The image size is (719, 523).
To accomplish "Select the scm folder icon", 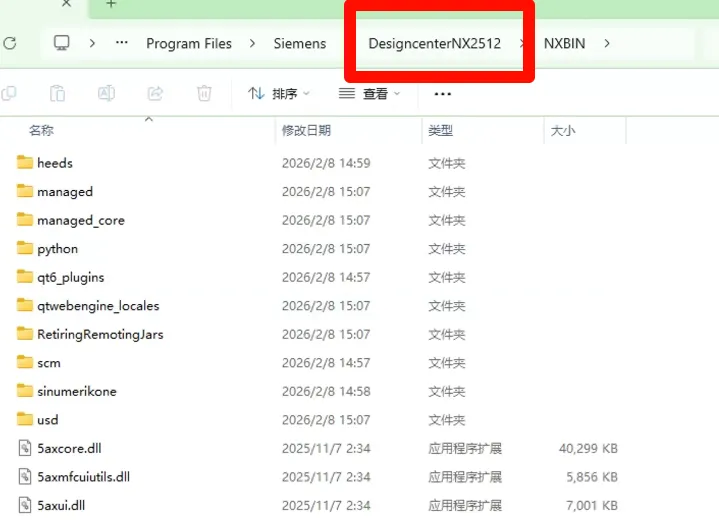I will coord(25,362).
